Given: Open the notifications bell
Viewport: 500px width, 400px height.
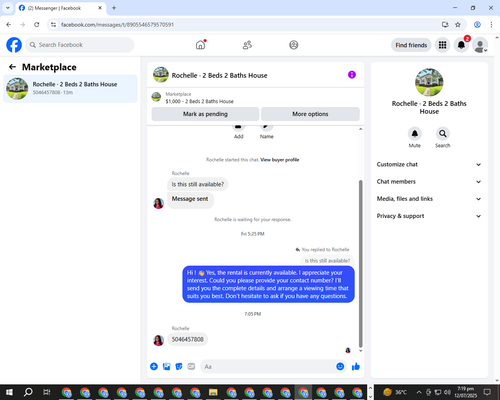Looking at the screenshot, I should 461,45.
